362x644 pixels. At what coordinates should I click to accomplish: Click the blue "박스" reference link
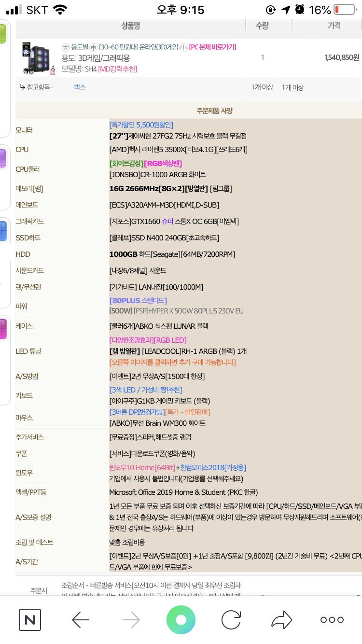[x=80, y=87]
